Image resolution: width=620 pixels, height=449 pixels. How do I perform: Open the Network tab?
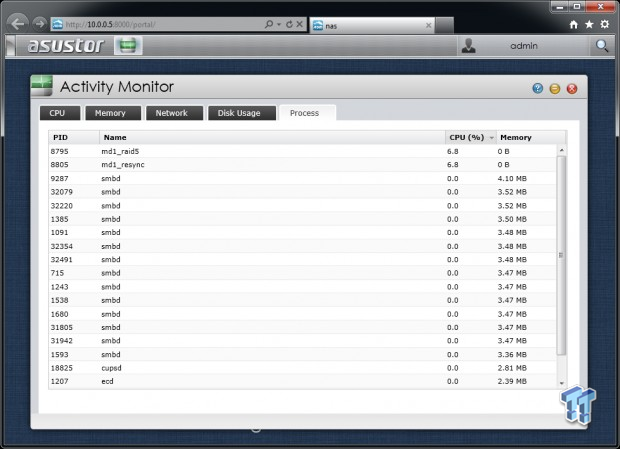pos(174,113)
